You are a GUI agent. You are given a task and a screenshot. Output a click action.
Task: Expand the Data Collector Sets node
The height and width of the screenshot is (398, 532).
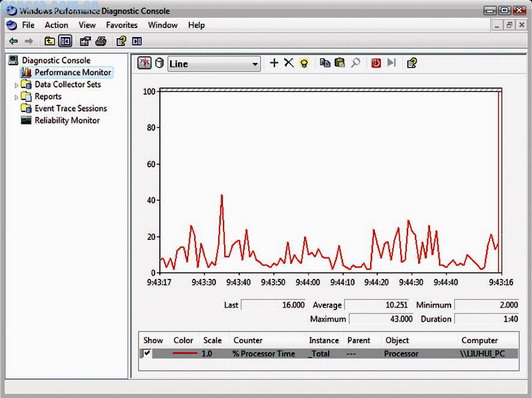click(16, 85)
